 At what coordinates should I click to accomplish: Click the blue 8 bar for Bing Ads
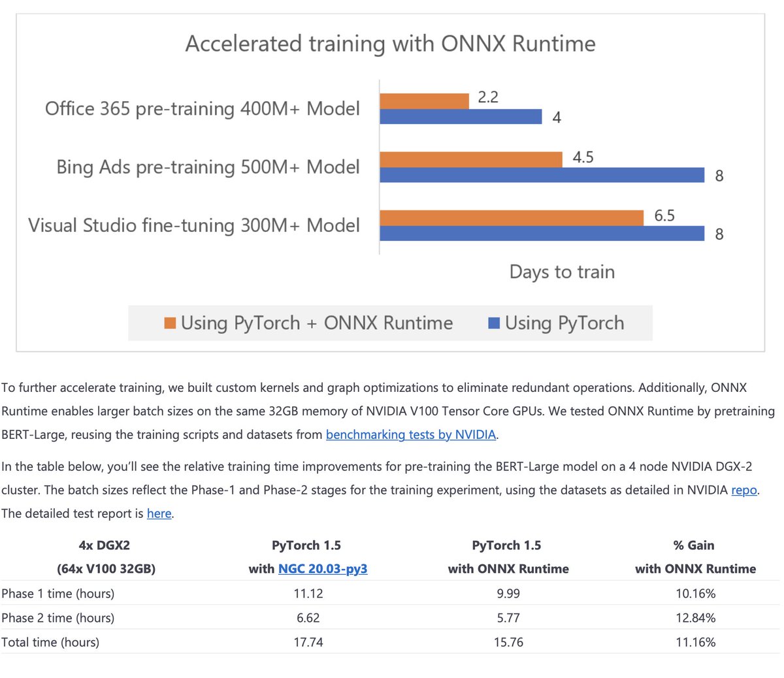coord(542,174)
